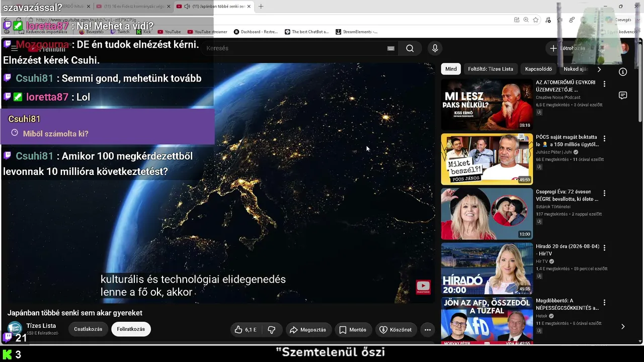Open more actions ellipsis under the video
The width and height of the screenshot is (644, 362).
[428, 330]
